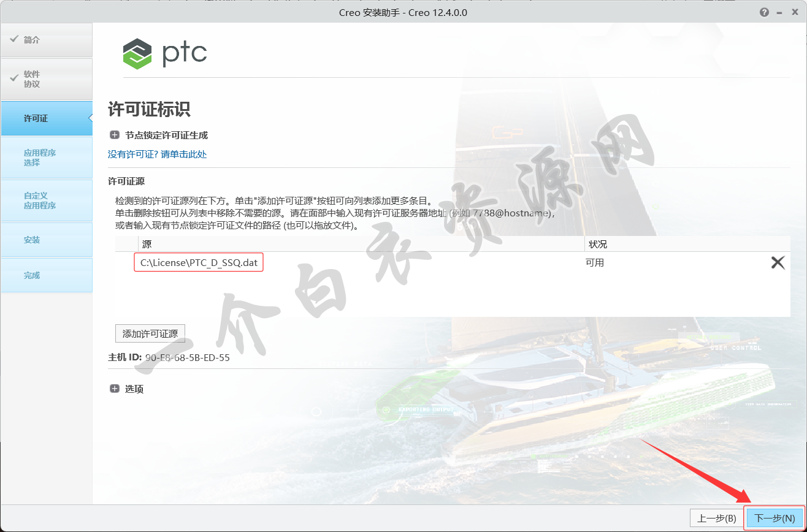The width and height of the screenshot is (807, 532).
Task: Click the 可用 status cell
Action: pyautogui.click(x=595, y=263)
